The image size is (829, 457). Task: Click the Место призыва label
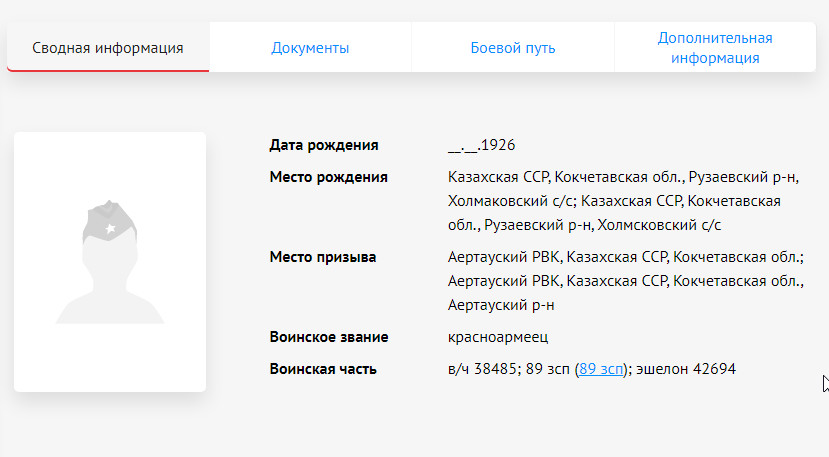(323, 257)
